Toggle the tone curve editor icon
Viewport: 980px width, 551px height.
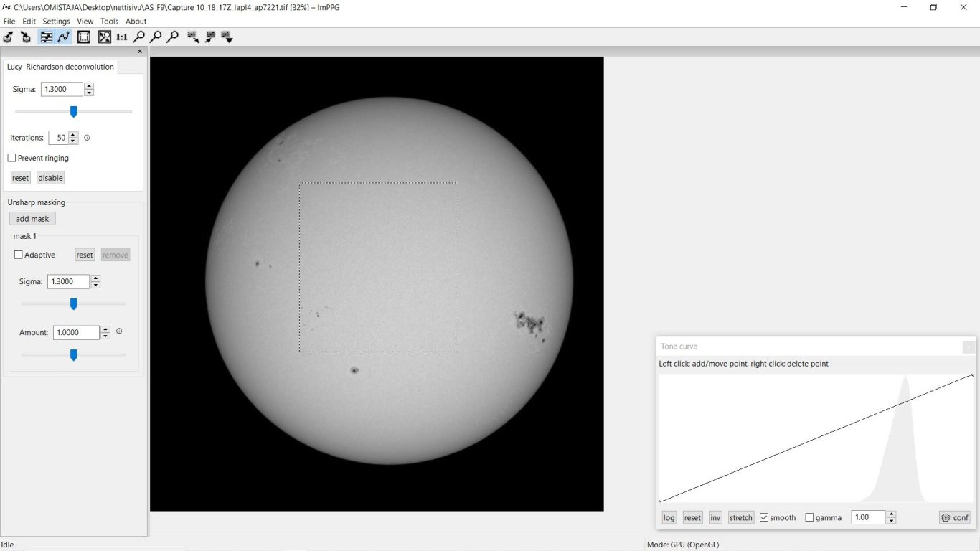[64, 37]
